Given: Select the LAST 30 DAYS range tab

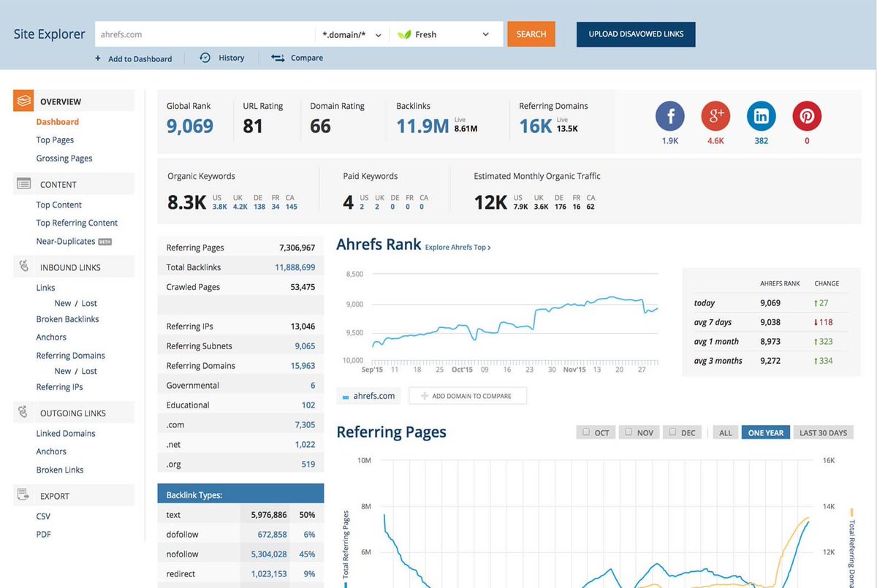Looking at the screenshot, I should pyautogui.click(x=823, y=432).
